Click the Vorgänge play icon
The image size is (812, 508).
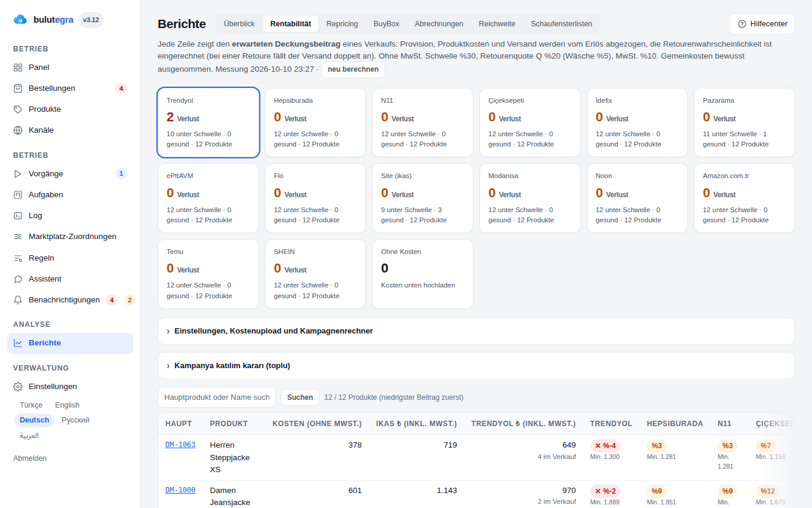click(18, 174)
